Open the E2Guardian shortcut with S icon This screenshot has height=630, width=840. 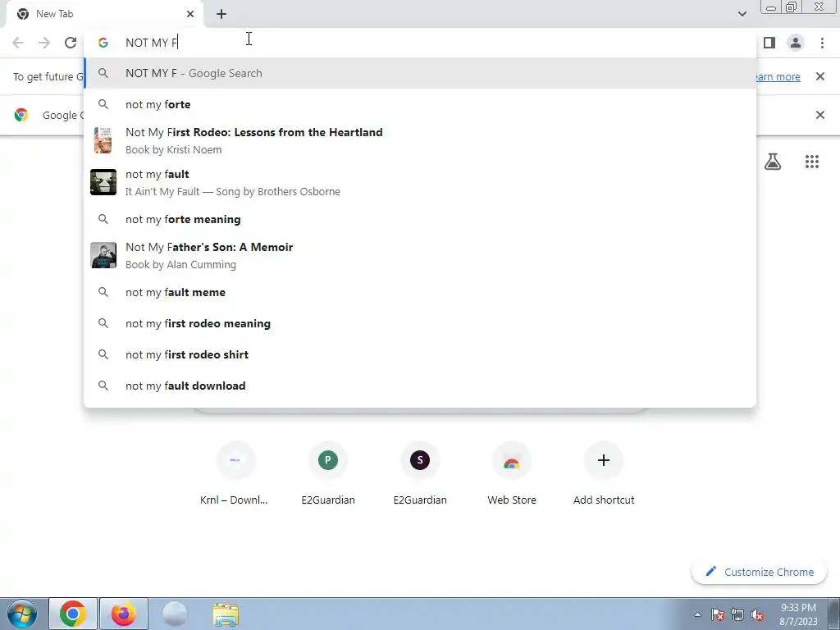point(420,473)
